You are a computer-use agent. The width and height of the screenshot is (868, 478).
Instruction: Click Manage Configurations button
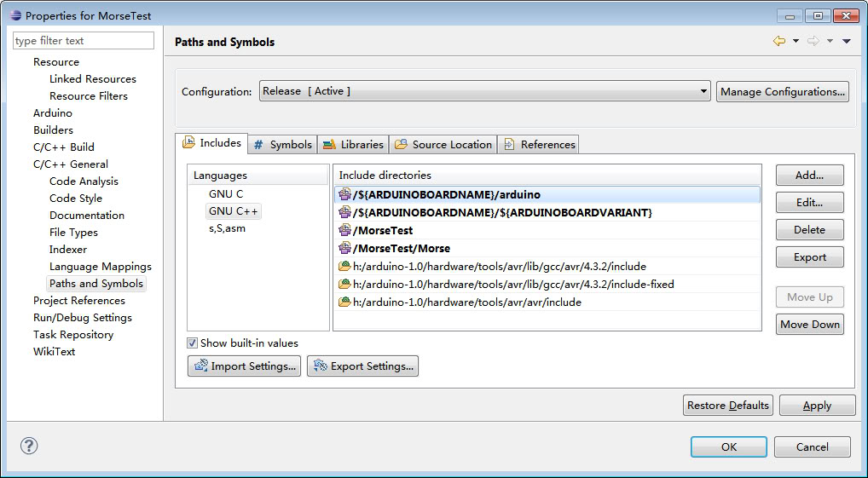click(782, 91)
